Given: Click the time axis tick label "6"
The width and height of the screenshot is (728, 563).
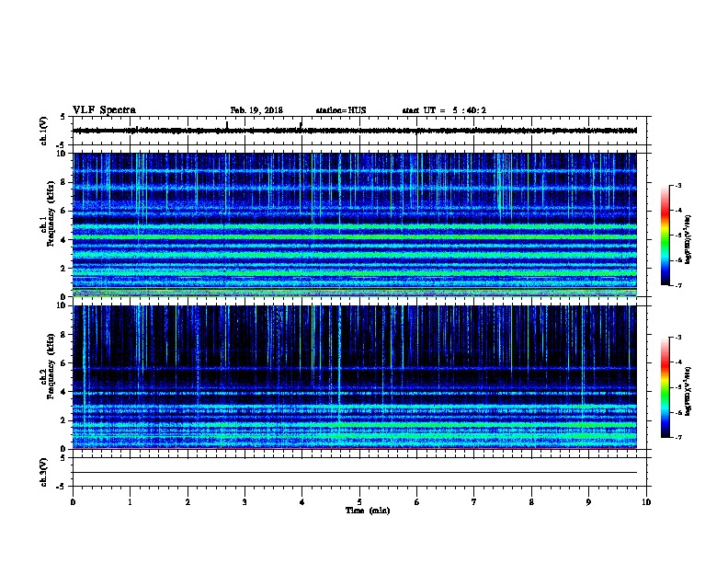Looking at the screenshot, I should pyautogui.click(x=417, y=502).
